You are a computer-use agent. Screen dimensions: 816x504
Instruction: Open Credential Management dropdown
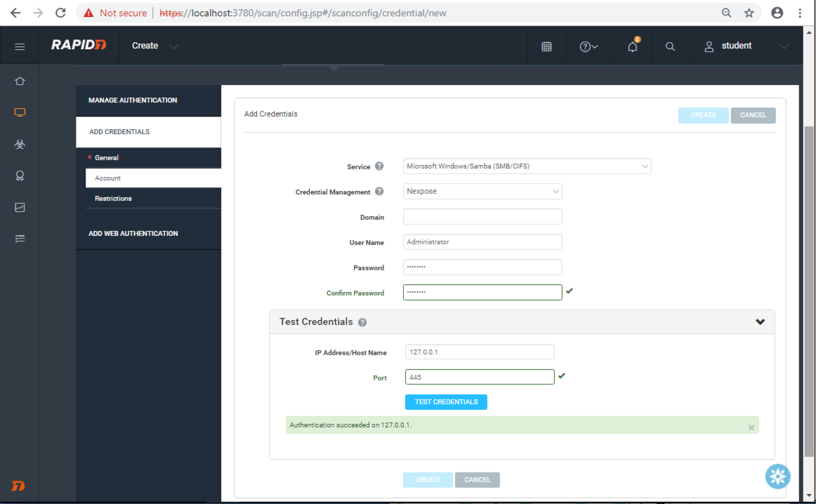pos(482,191)
